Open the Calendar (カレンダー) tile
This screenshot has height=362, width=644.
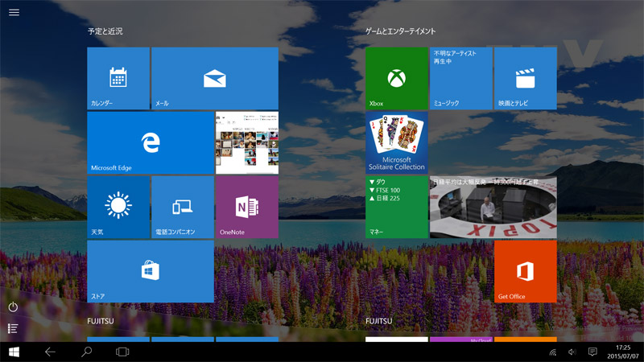point(118,78)
